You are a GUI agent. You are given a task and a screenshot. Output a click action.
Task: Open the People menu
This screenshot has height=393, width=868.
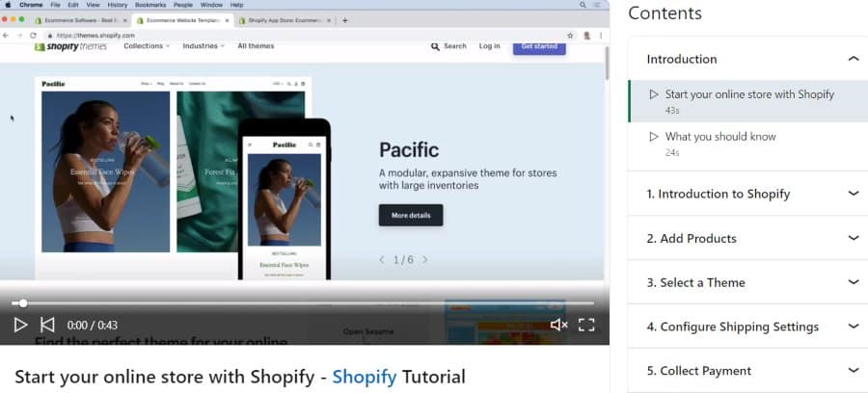click(183, 5)
